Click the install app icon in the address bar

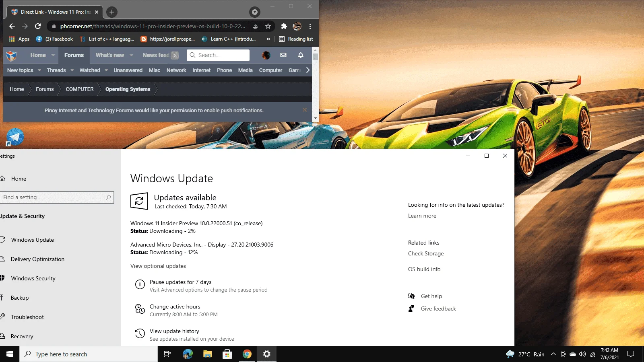click(x=255, y=26)
